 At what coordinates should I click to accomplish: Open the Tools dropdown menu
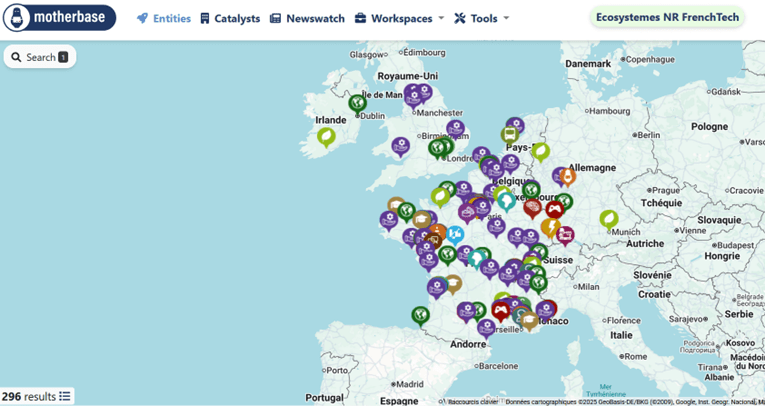(x=481, y=18)
